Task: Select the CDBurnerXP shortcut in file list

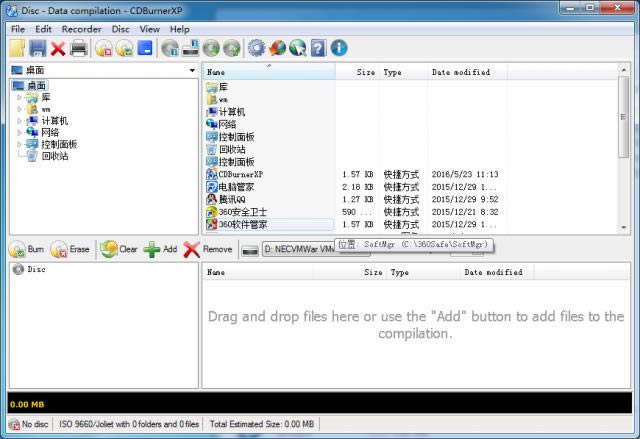Action: tap(240, 174)
